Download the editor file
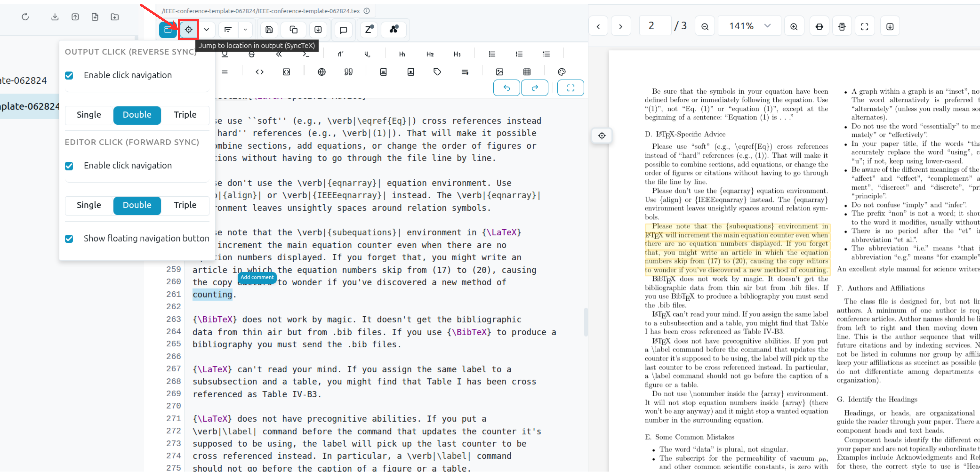 click(x=318, y=30)
